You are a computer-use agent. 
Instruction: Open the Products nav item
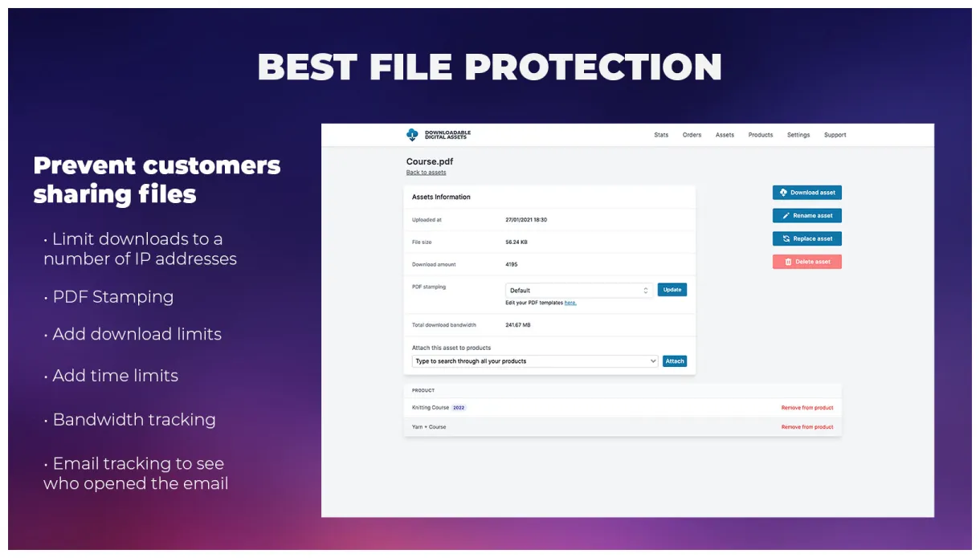(x=760, y=135)
